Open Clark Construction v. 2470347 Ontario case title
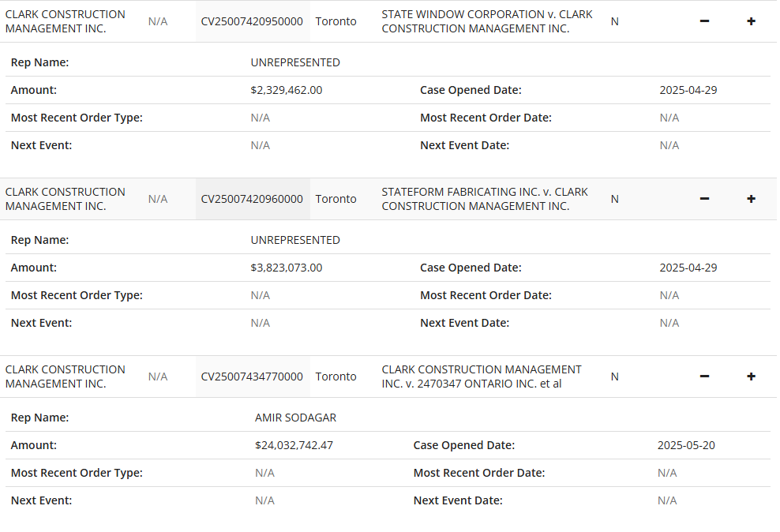 point(481,377)
